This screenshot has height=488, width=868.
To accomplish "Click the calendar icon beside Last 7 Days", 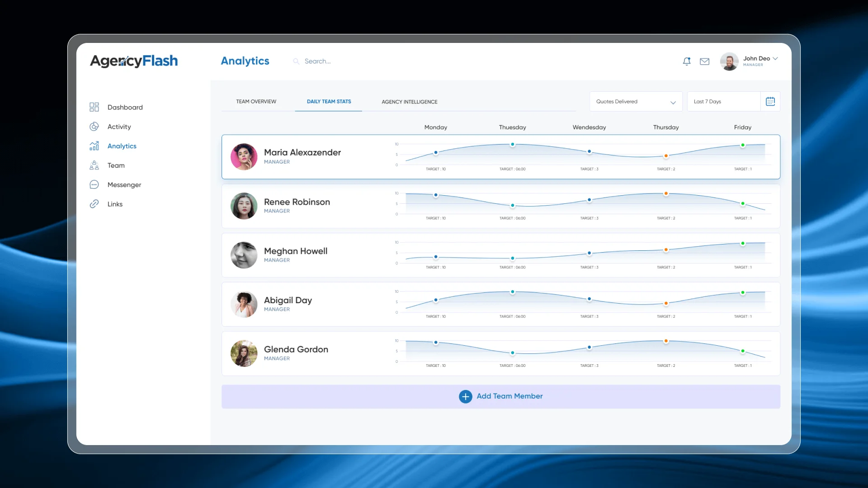I will 770,102.
